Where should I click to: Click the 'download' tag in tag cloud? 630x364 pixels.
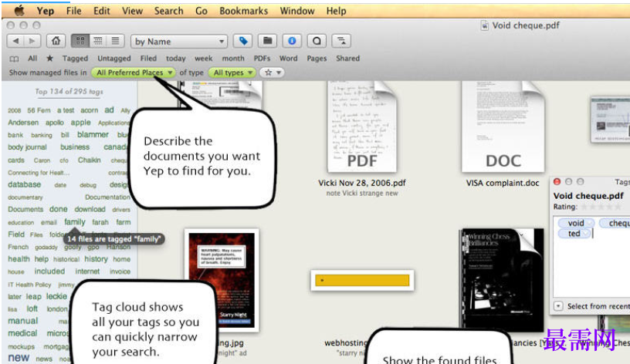[x=90, y=209]
